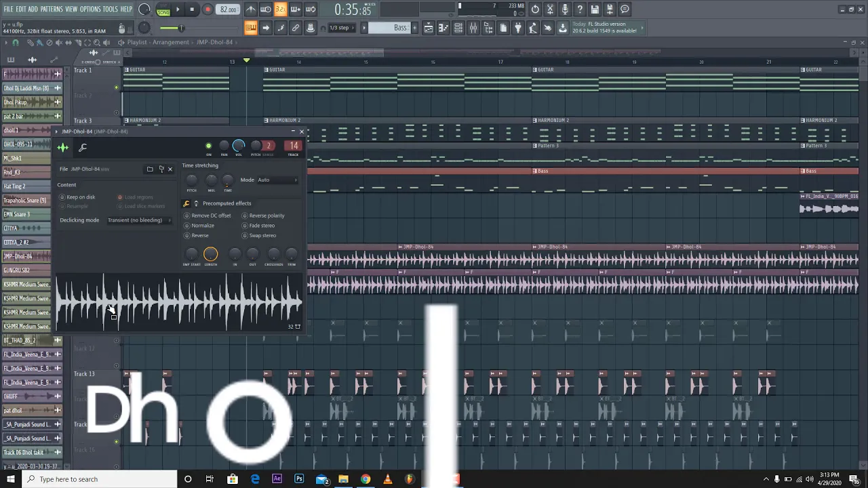
Task: Open the PATTERNS menu
Action: 52,9
